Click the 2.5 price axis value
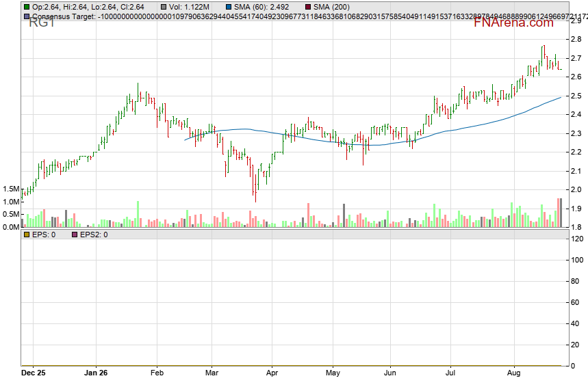 point(576,96)
